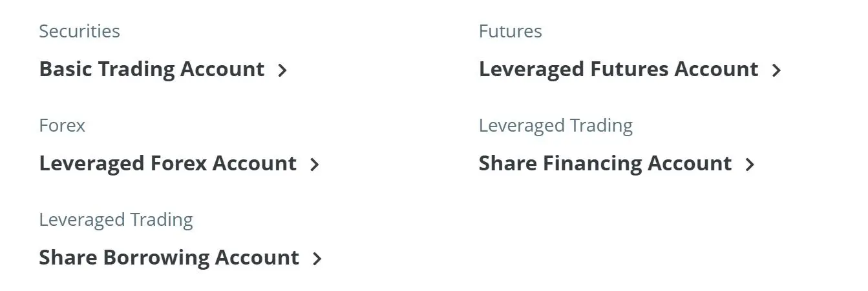Select the Share Financing Account link

[x=605, y=163]
